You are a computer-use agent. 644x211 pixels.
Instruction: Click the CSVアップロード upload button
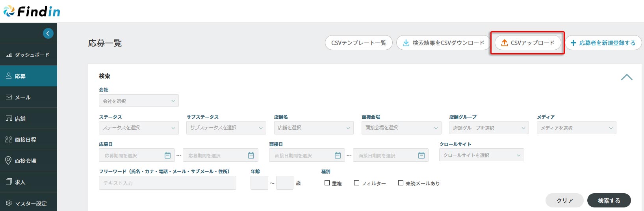click(x=527, y=43)
